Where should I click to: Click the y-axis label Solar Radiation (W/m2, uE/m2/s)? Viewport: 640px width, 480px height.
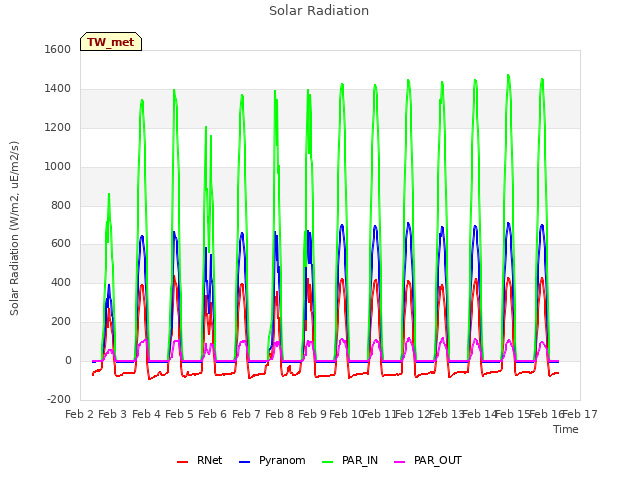tap(14, 228)
